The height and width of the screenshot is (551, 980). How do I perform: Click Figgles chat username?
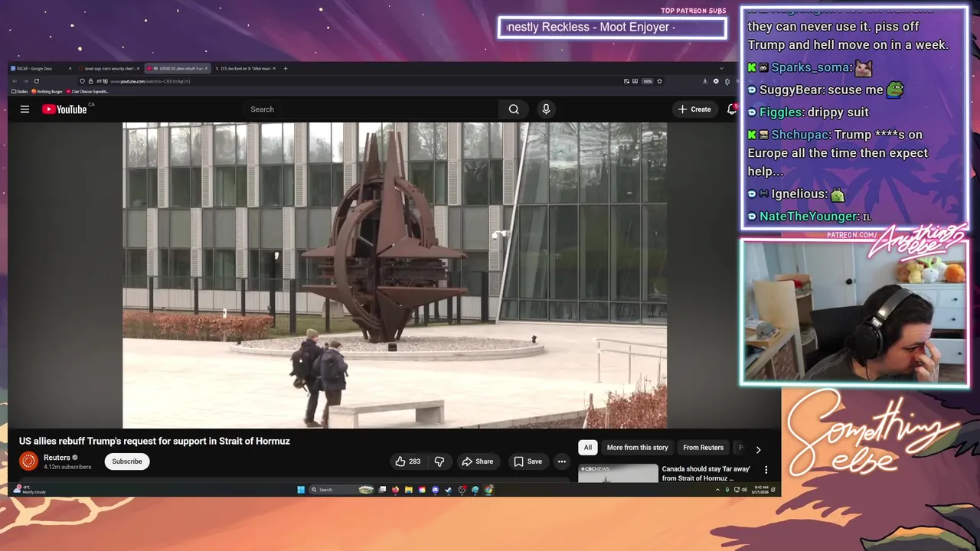pos(782,112)
